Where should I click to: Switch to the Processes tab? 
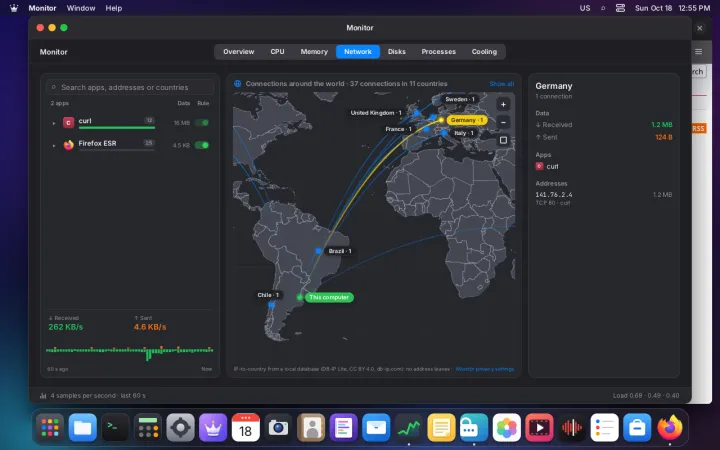pos(439,51)
